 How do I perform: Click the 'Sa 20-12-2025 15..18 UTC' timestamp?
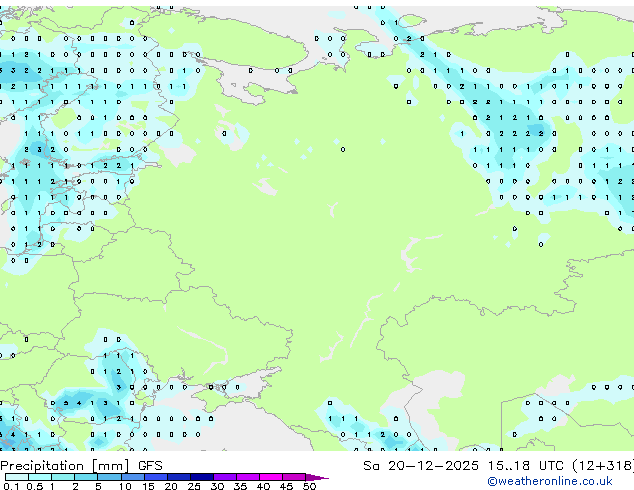click(463, 466)
